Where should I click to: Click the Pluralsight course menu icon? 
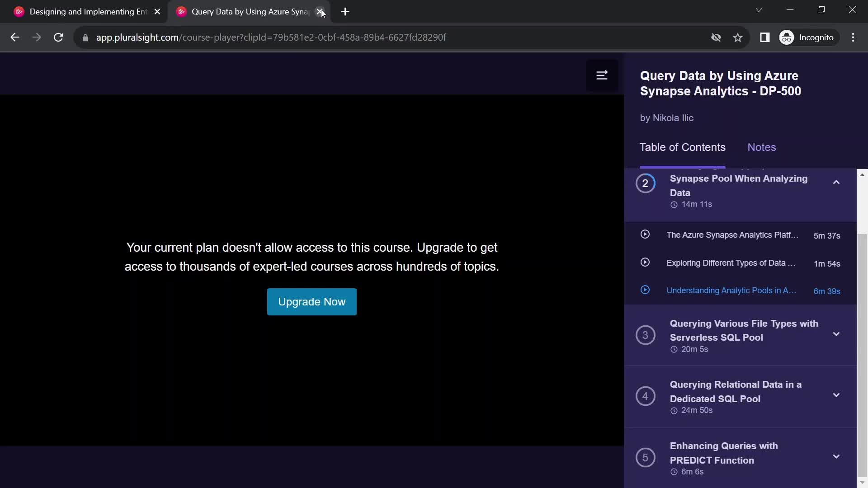pos(602,75)
